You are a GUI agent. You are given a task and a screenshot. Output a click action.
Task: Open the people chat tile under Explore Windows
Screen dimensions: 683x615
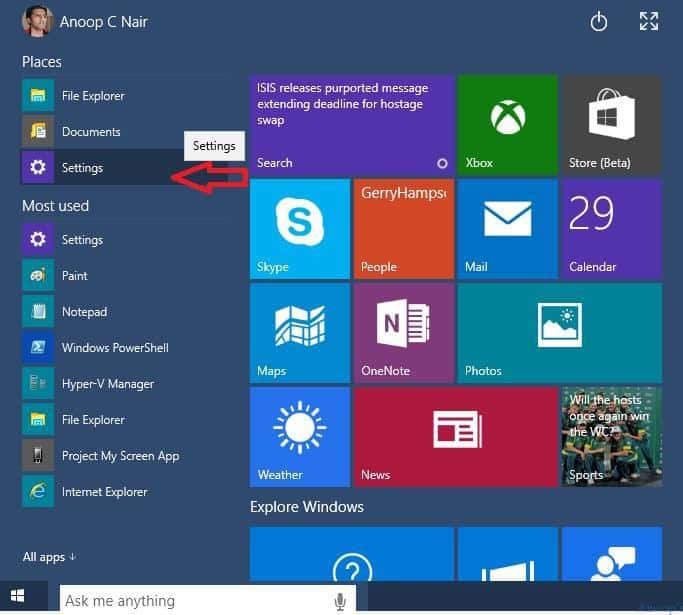(x=612, y=554)
